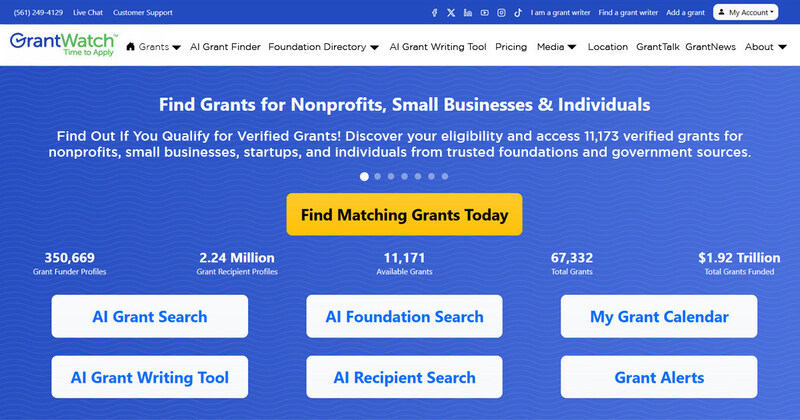The height and width of the screenshot is (420, 800).
Task: Open the Foundation Directory dropdown
Action: [x=323, y=47]
